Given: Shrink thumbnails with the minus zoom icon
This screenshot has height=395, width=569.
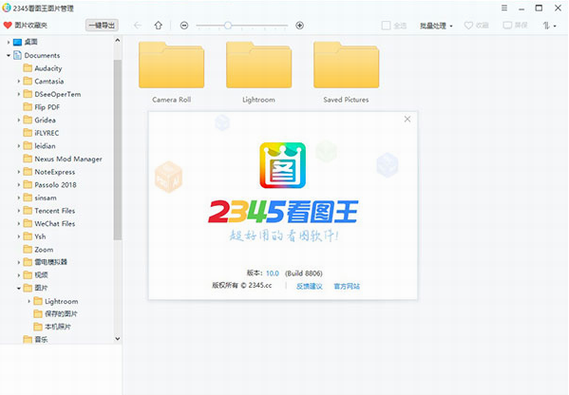Looking at the screenshot, I should (184, 25).
